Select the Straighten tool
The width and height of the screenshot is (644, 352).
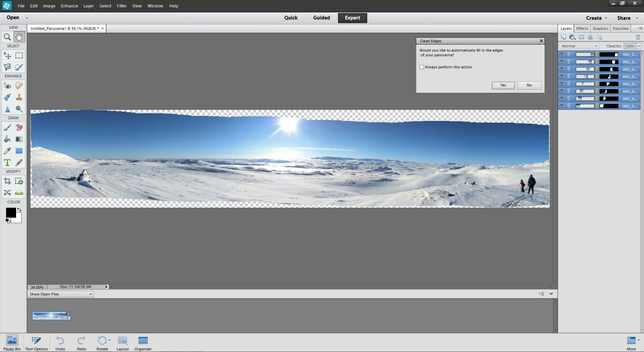(x=19, y=193)
